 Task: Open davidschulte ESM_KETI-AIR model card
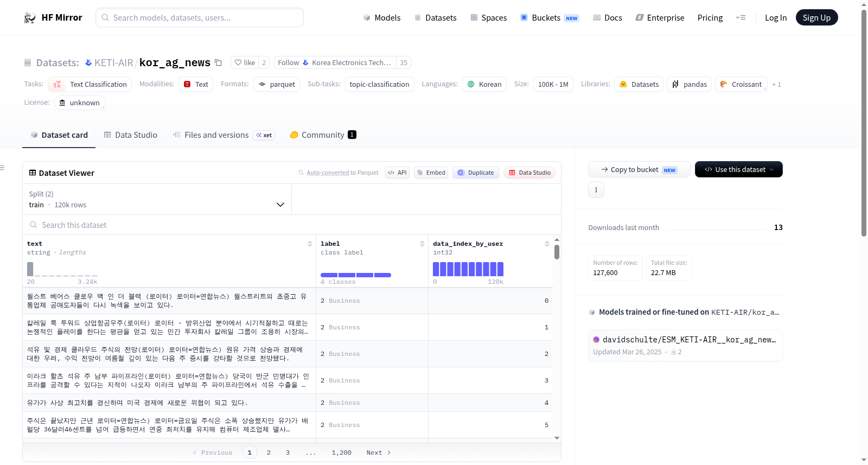(686, 345)
